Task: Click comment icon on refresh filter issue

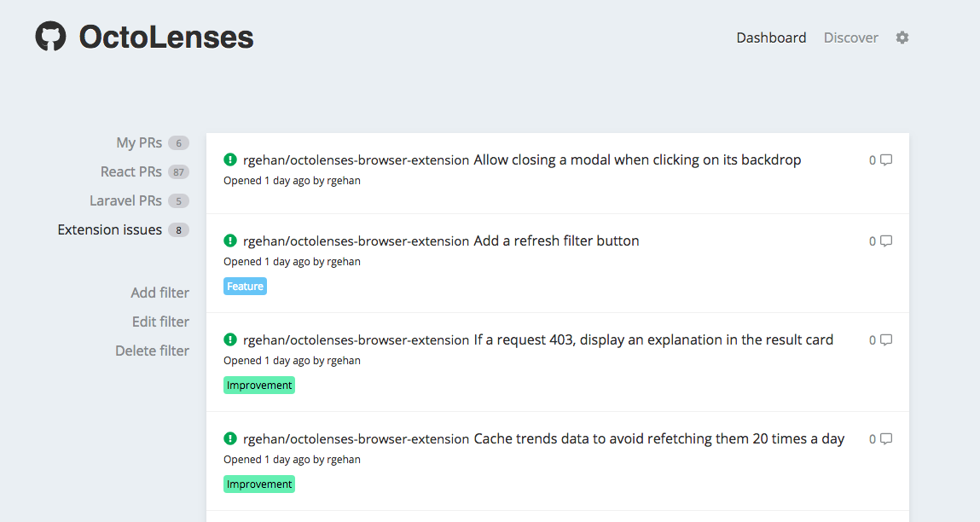Action: pos(886,241)
